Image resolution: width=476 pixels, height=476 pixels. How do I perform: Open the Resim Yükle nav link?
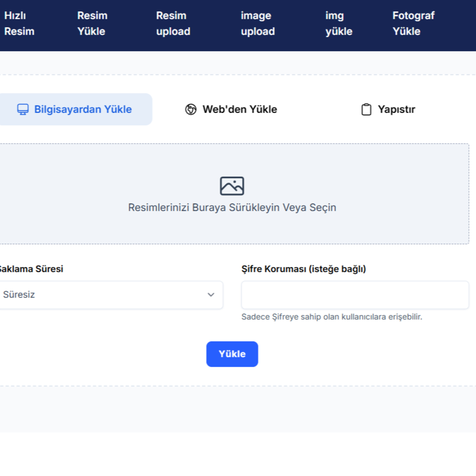click(92, 24)
